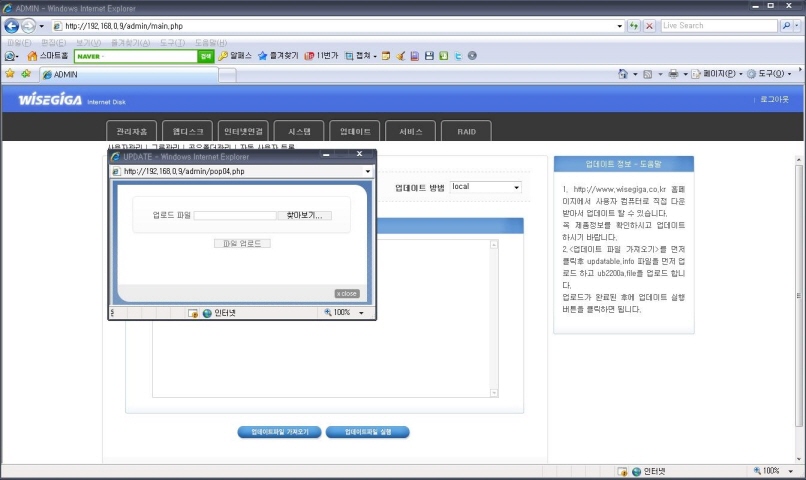806x480 pixels.
Task: Open the 시스템 navigation tab
Action: [299, 131]
